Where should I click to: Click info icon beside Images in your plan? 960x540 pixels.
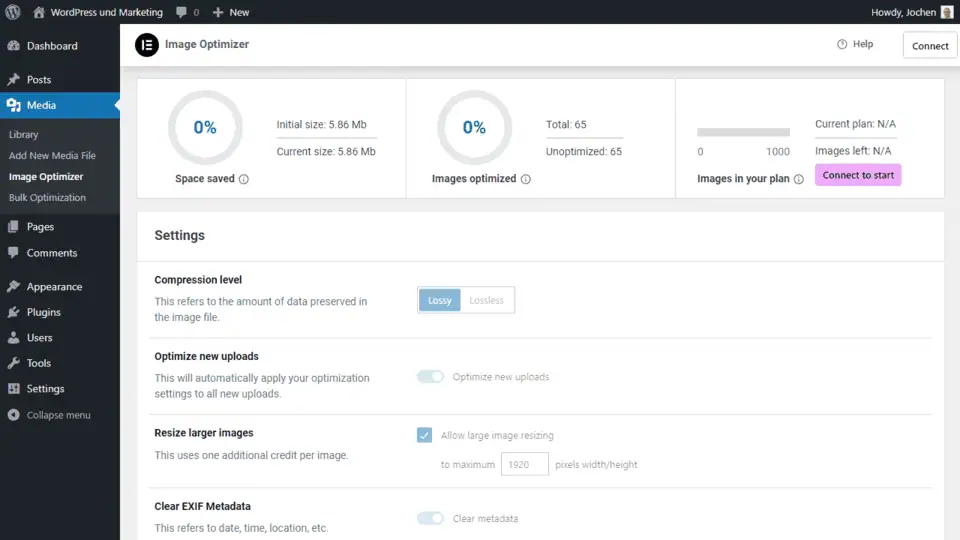[799, 179]
